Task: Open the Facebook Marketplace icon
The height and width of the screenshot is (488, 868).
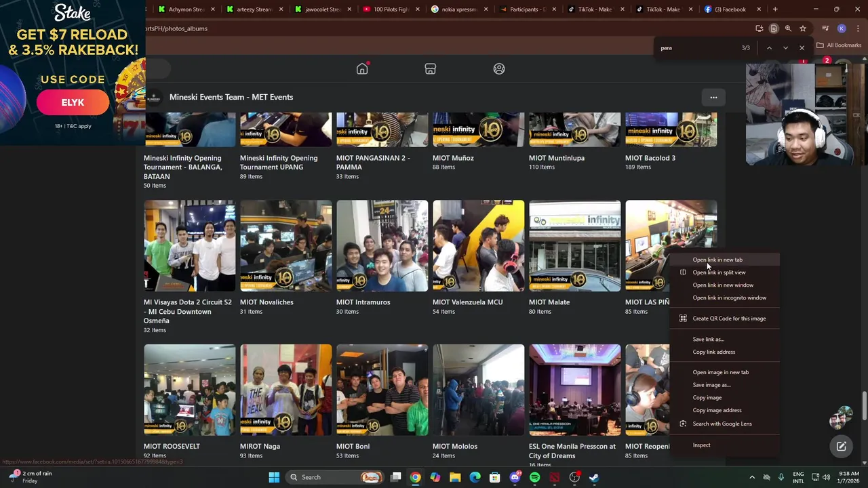Action: click(431, 68)
